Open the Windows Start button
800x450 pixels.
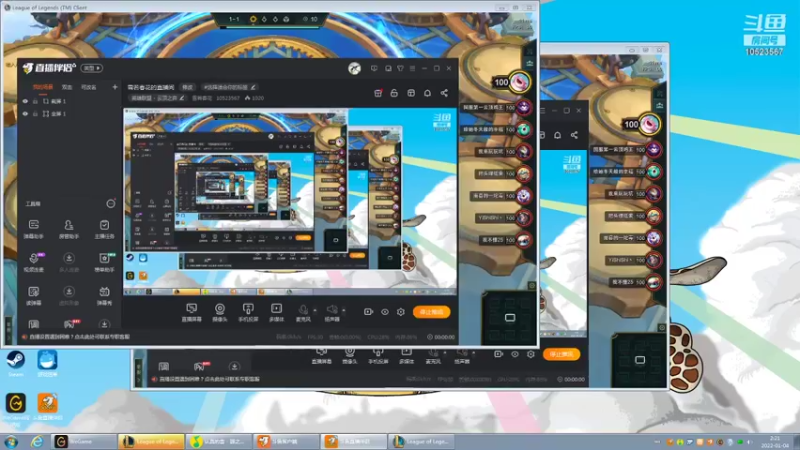point(11,441)
